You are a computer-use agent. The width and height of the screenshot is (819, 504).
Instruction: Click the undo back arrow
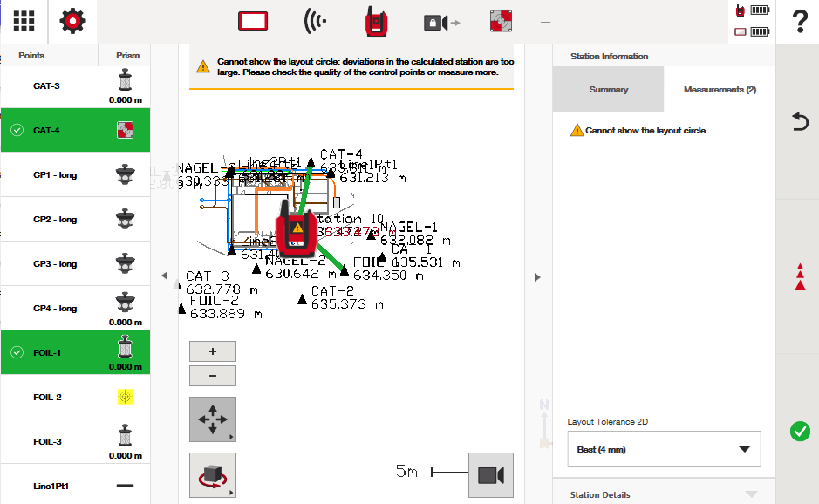click(x=799, y=122)
